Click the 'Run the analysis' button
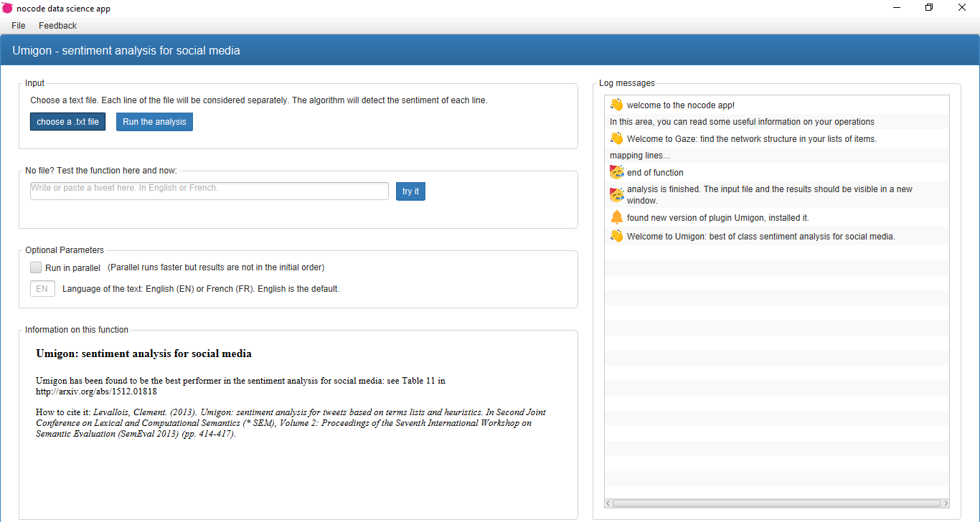The image size is (980, 522). tap(154, 122)
